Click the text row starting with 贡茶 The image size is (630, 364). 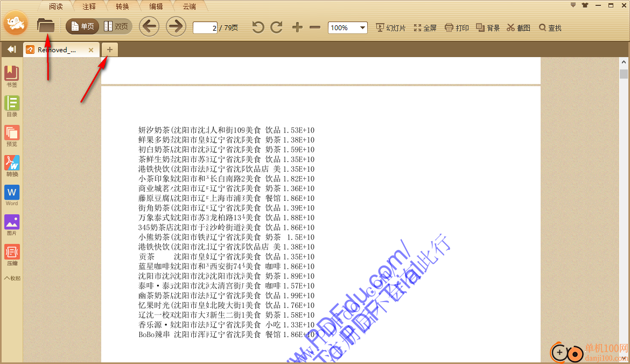(x=226, y=257)
